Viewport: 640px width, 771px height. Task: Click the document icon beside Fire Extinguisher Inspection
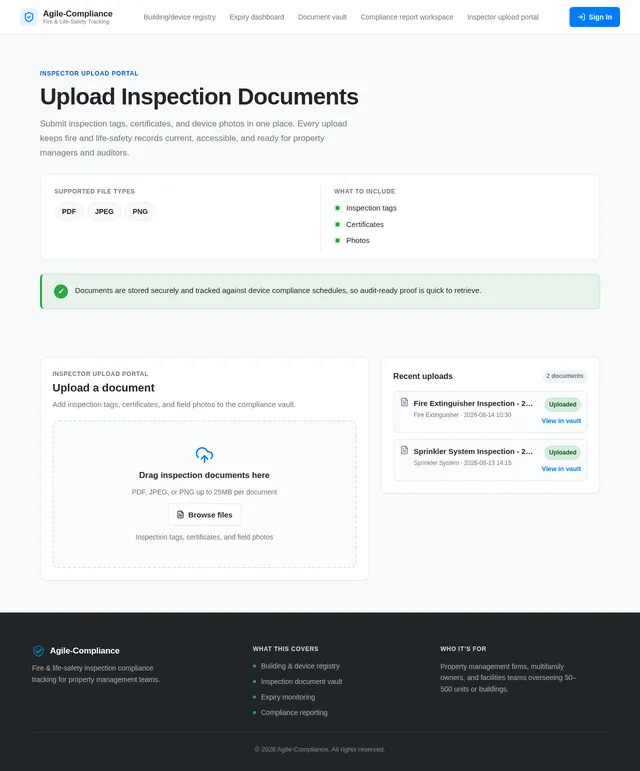coord(404,402)
